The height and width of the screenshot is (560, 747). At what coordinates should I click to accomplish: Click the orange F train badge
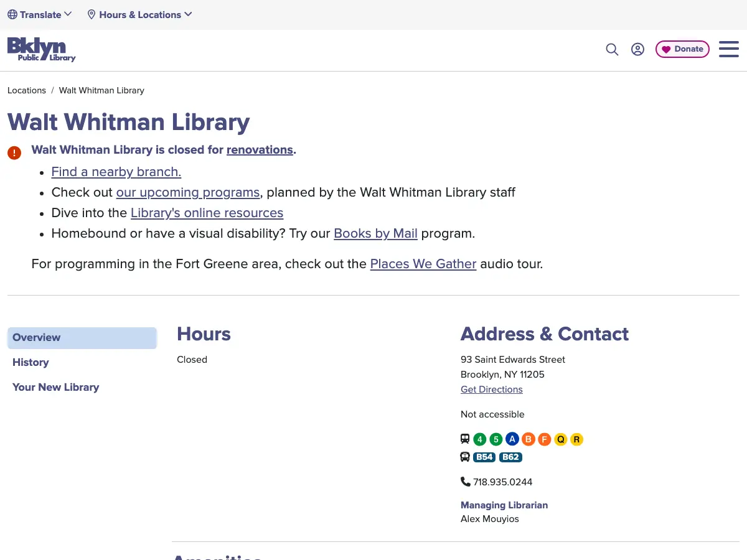pyautogui.click(x=544, y=439)
